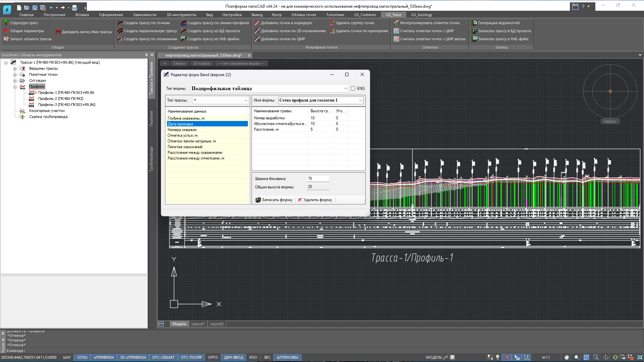Screen dimensions: 644x362
Task: Click Удалить группу точек icon
Action: pos(332,23)
